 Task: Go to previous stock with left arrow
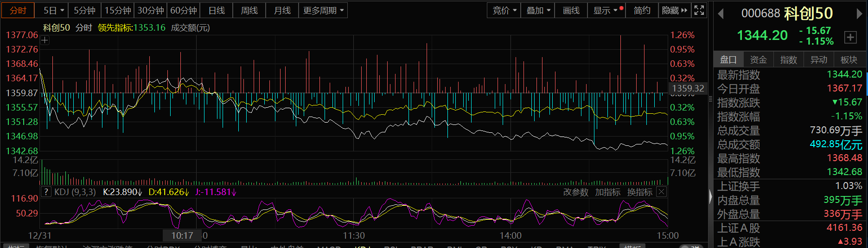pos(721,14)
